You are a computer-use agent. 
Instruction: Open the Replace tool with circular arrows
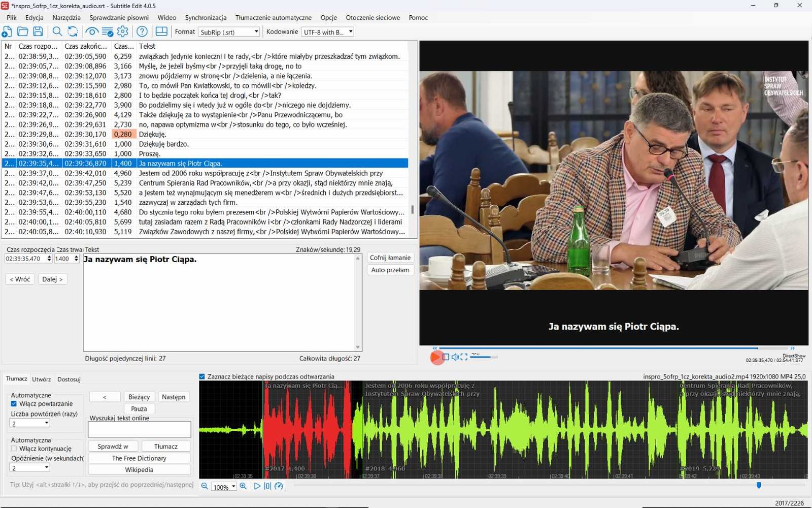73,31
